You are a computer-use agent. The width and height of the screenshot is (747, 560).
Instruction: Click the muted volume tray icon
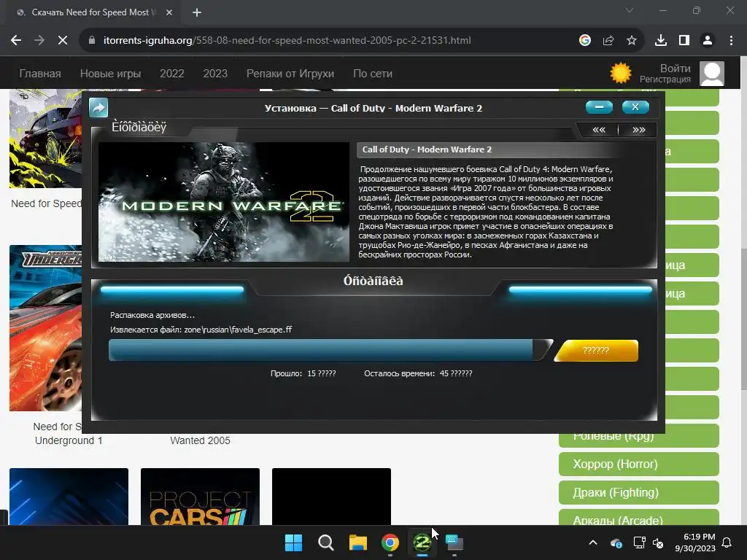pos(658,542)
